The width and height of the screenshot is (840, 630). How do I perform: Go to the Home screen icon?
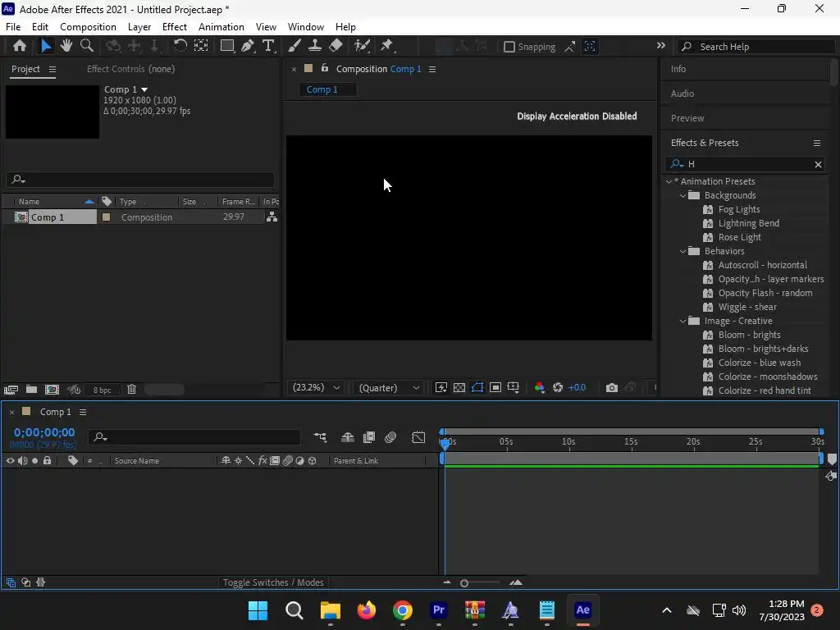coord(20,46)
